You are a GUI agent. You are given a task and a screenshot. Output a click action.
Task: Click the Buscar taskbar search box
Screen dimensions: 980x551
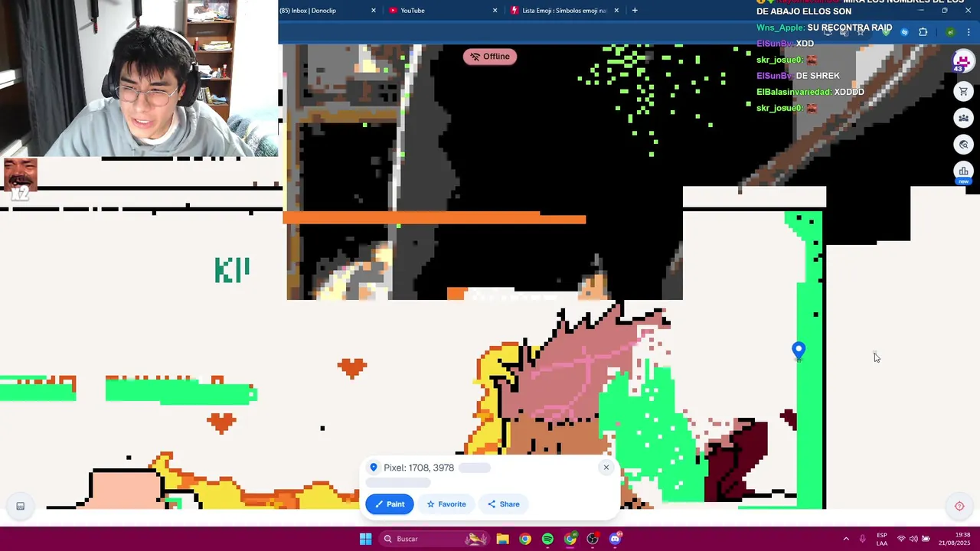tap(434, 539)
